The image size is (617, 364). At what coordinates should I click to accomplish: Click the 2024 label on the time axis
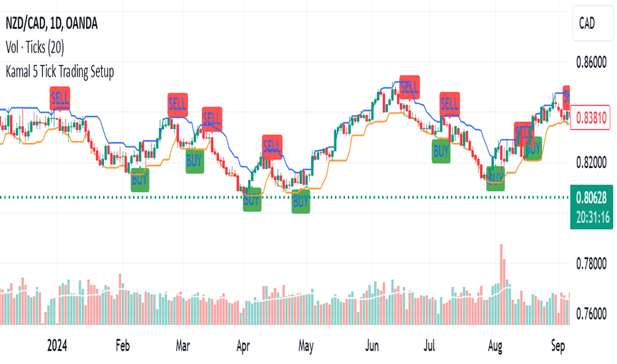pos(57,346)
